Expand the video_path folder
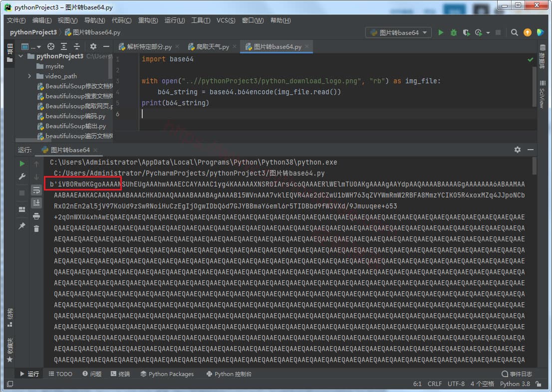The width and height of the screenshot is (552, 392). (29, 76)
